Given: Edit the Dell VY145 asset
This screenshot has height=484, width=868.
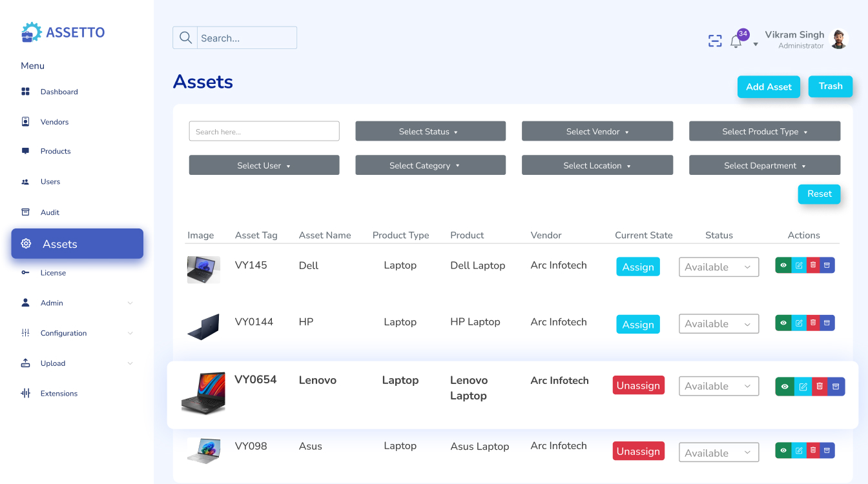Looking at the screenshot, I should pyautogui.click(x=798, y=265).
